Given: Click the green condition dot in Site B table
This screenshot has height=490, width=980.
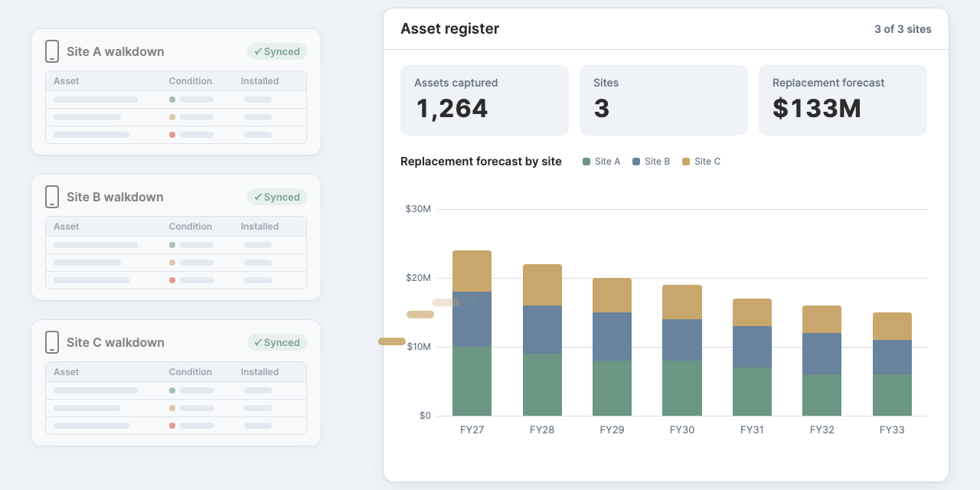Looking at the screenshot, I should click(x=172, y=245).
